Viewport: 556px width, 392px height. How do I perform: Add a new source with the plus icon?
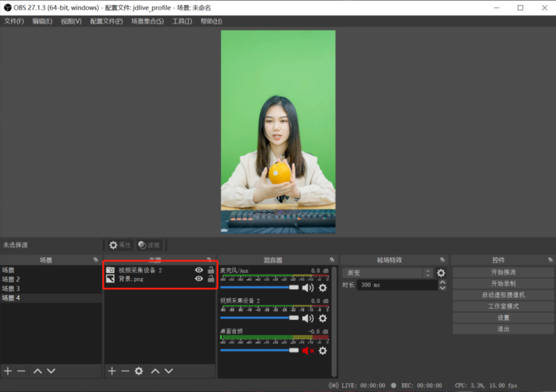point(112,371)
